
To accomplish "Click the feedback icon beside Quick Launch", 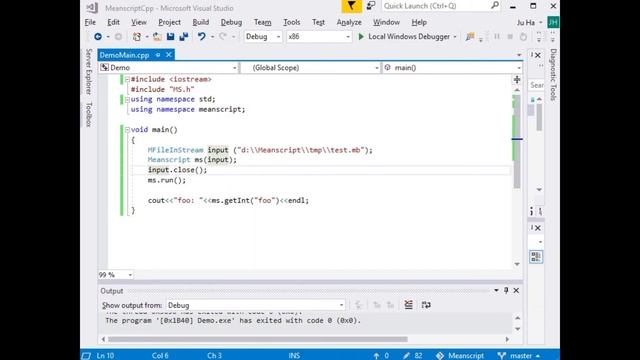I will click(371, 6).
